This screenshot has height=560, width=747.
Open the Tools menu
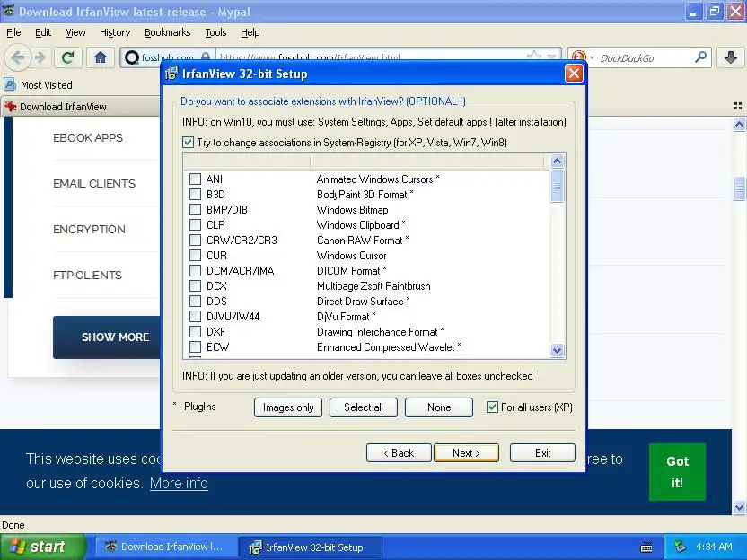[215, 32]
